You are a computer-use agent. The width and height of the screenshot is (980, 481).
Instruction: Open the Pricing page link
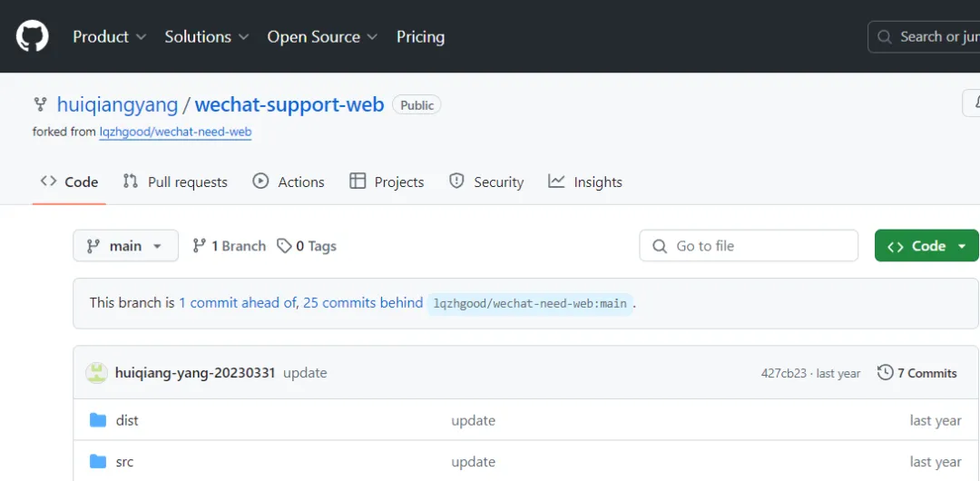(420, 37)
